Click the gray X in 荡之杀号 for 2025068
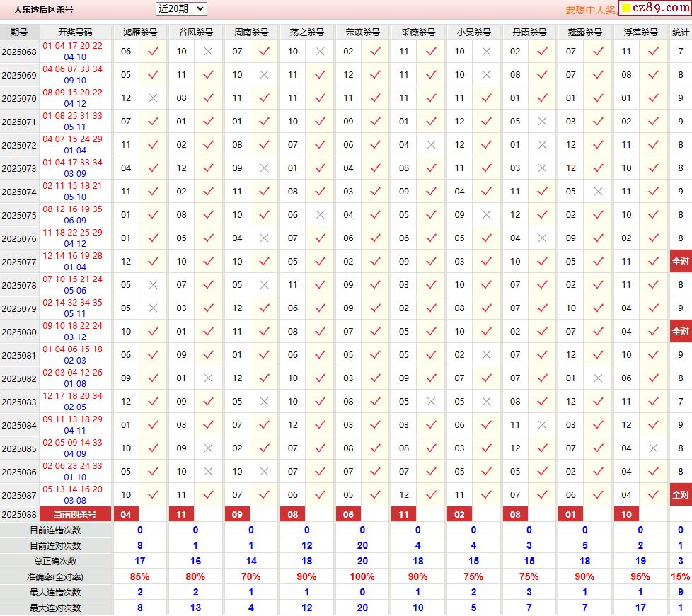 320,52
